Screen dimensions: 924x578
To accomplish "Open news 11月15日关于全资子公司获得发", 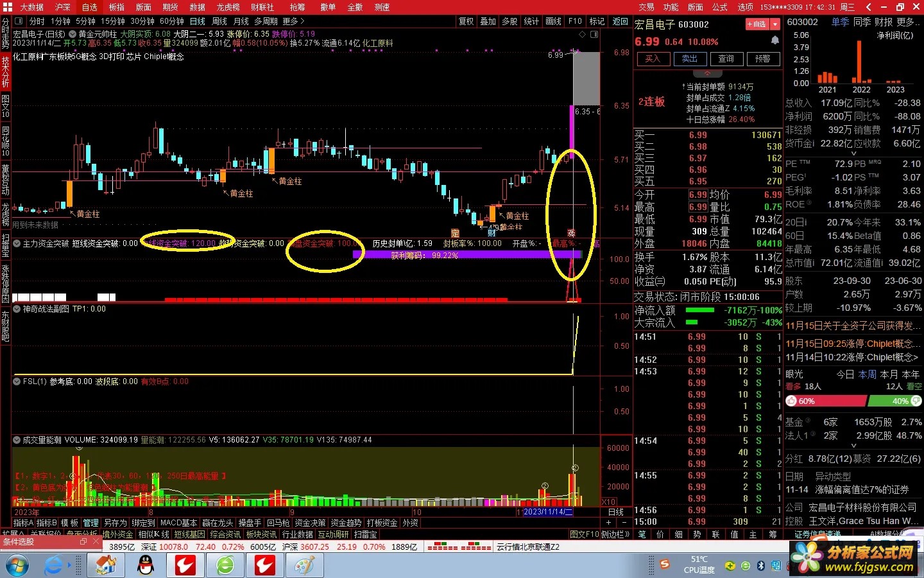I will click(853, 326).
